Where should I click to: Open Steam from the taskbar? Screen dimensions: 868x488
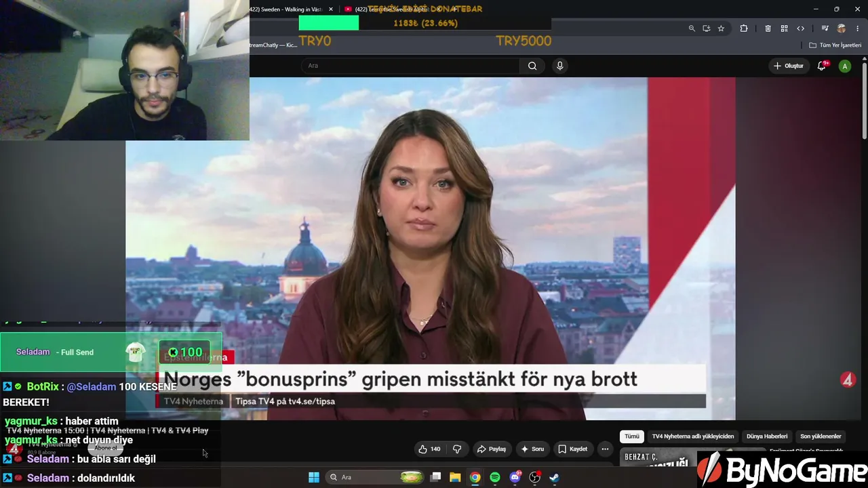554,477
